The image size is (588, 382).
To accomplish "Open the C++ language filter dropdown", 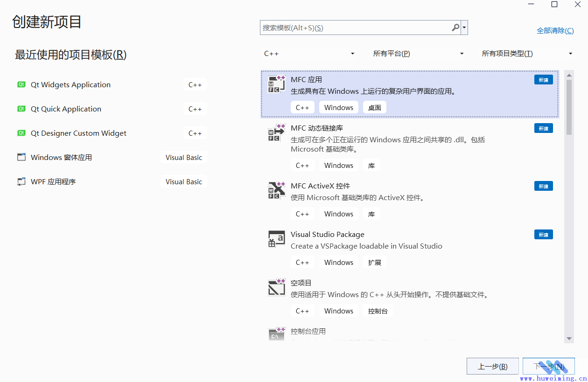I will coord(309,54).
